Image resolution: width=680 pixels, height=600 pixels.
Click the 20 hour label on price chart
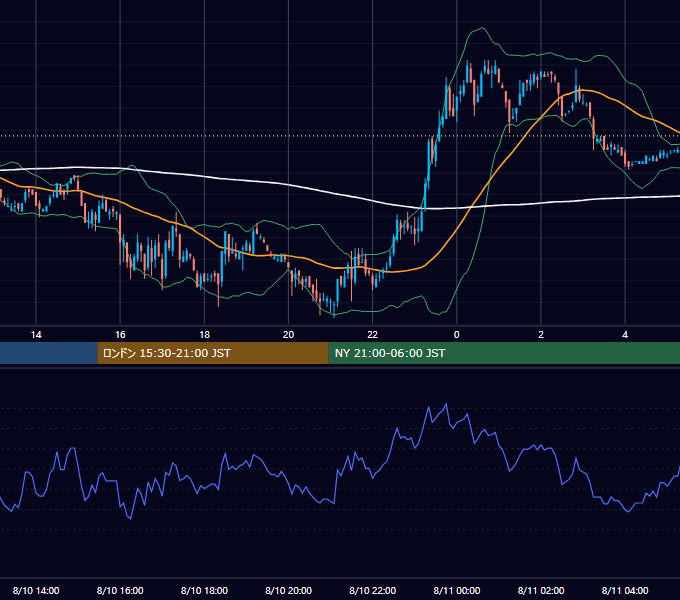pos(288,335)
